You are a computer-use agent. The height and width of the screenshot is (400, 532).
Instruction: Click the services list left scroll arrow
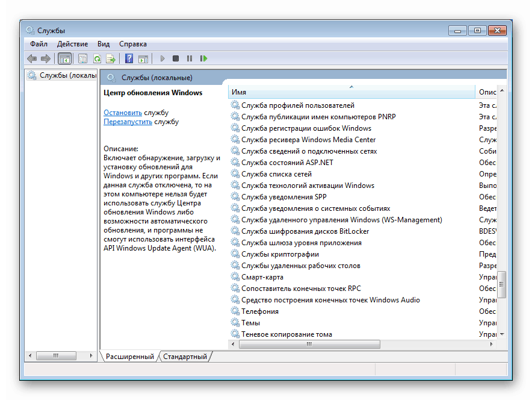(233, 345)
